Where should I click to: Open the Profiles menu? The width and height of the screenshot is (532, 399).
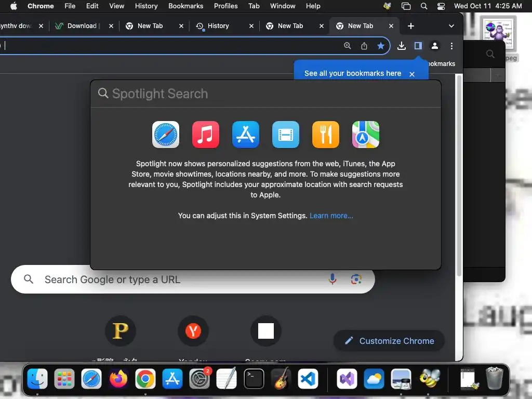click(x=225, y=6)
